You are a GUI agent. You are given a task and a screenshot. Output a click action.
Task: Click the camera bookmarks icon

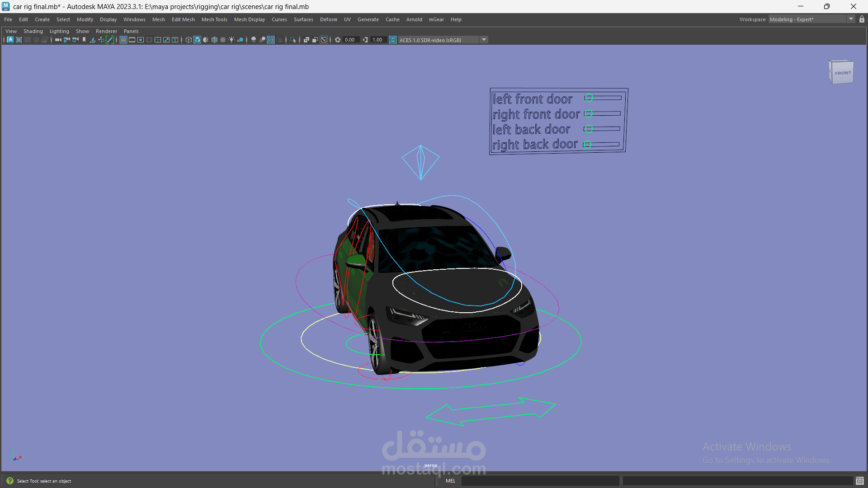83,40
